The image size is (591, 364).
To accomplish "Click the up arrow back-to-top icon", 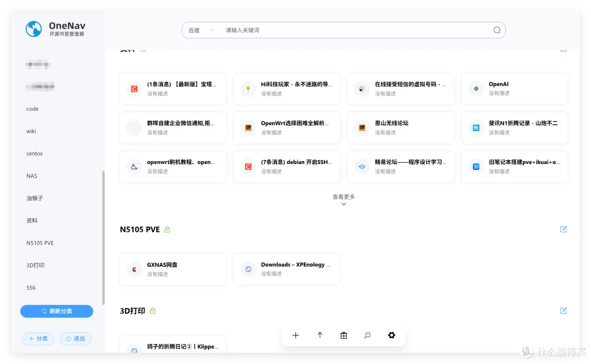I will (x=320, y=335).
